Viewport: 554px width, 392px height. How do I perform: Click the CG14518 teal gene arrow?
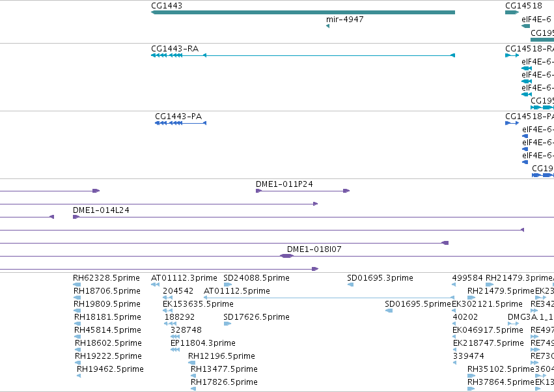click(x=512, y=12)
